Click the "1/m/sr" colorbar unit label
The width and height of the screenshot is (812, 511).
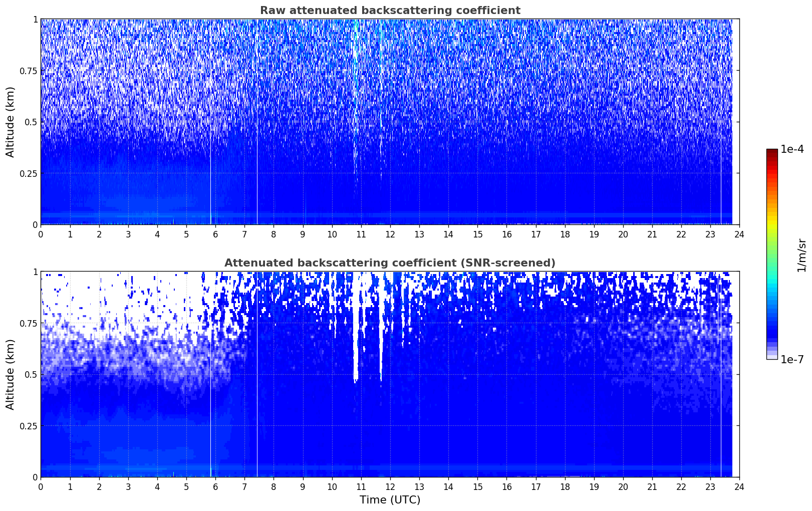coord(801,254)
